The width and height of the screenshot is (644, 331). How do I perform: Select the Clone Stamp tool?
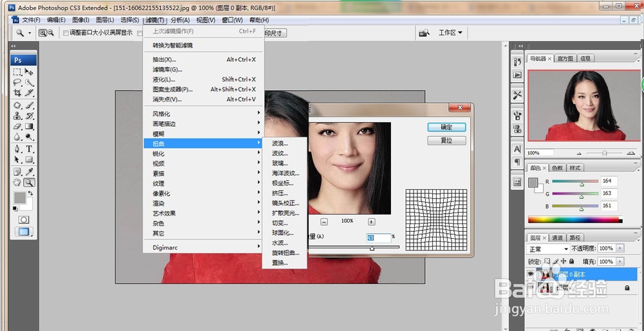pos(17,115)
